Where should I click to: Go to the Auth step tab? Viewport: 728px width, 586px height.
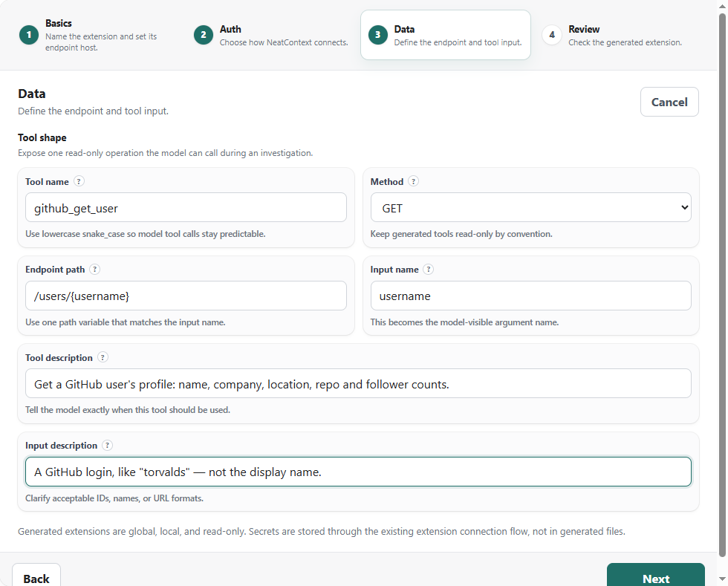click(271, 35)
